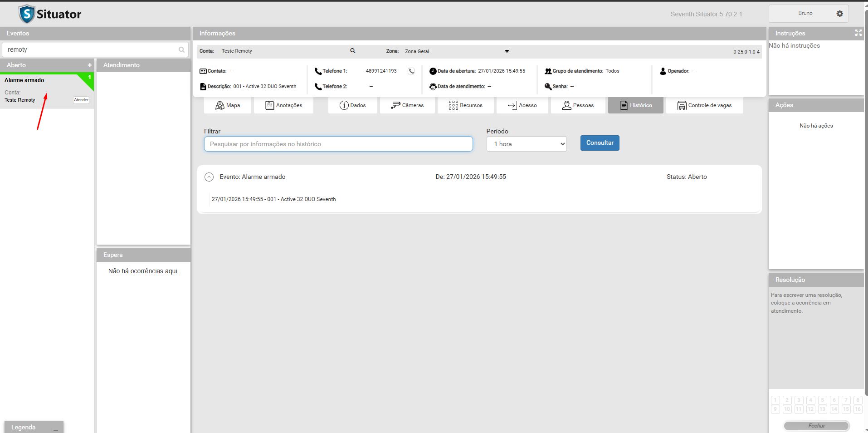Select the Histórico tab
Image resolution: width=868 pixels, height=433 pixels.
coord(635,105)
